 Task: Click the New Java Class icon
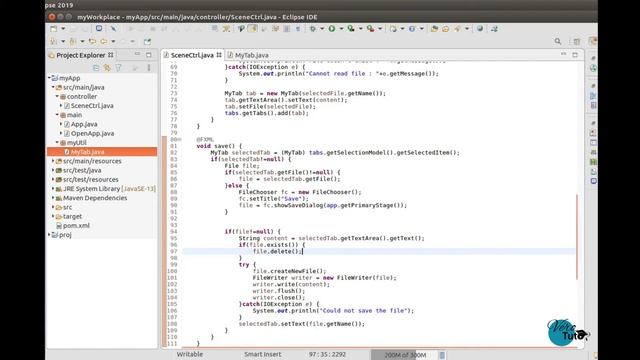tap(412, 29)
